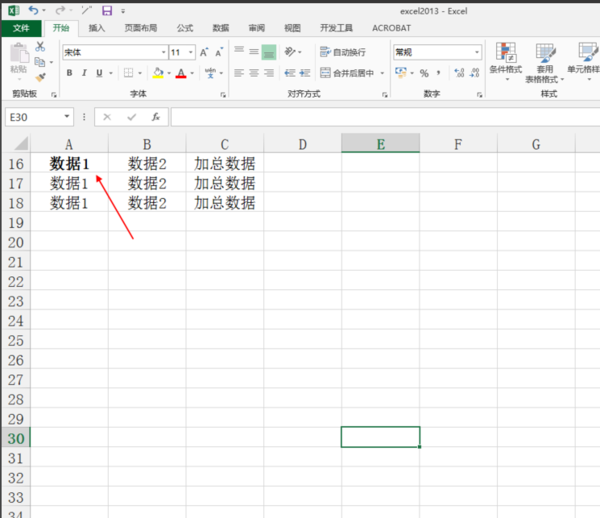
Task: Click the Cut scissors icon
Action: [x=40, y=47]
